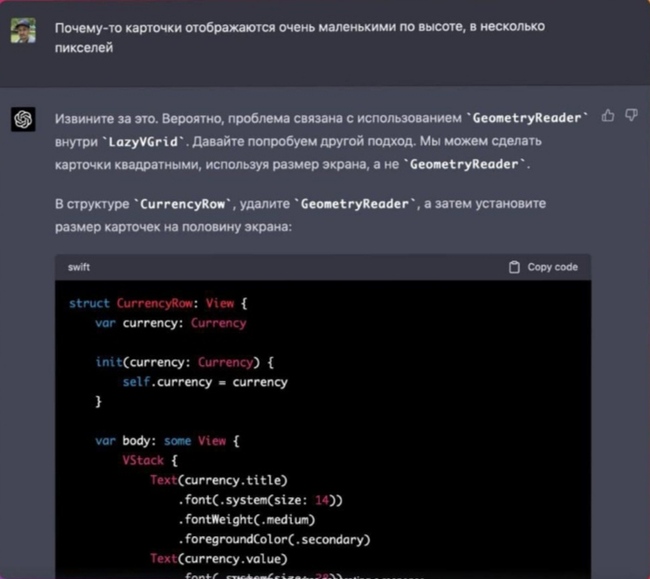
Task: Click the thumbs down feedback icon
Action: coord(631,116)
